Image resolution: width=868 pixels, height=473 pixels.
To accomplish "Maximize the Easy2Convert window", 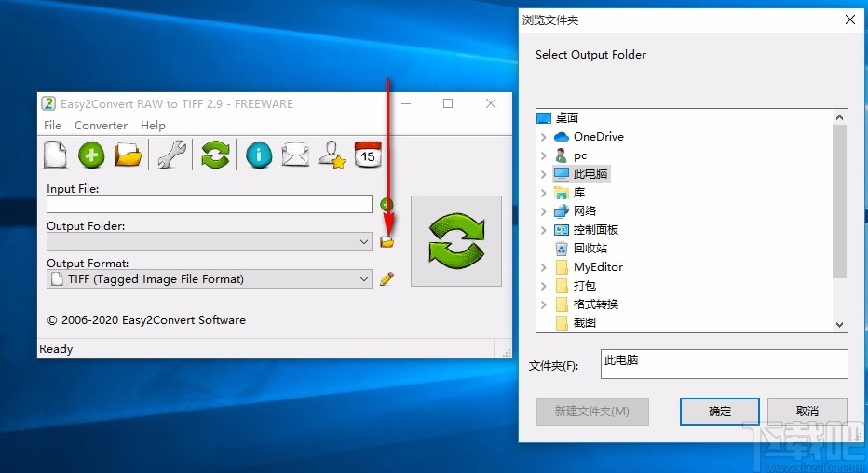I will (448, 103).
